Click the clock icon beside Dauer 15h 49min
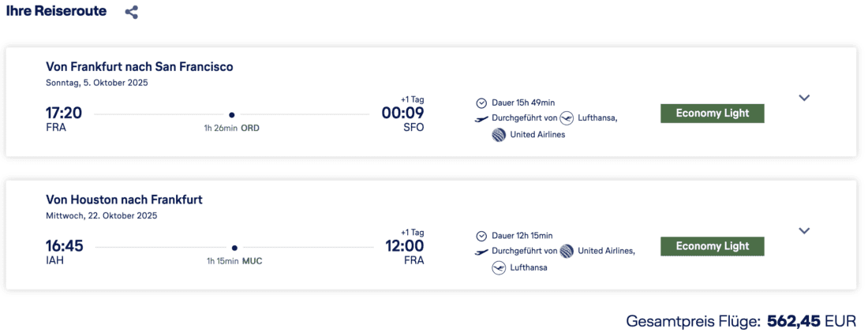 (481, 103)
